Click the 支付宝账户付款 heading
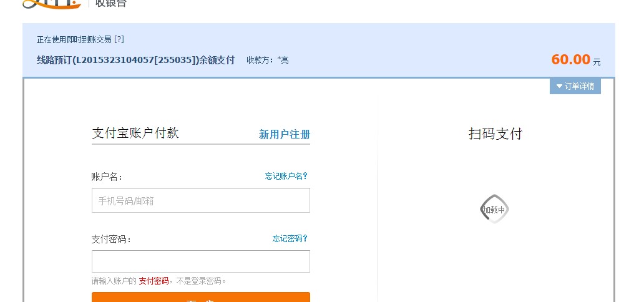 click(x=135, y=133)
